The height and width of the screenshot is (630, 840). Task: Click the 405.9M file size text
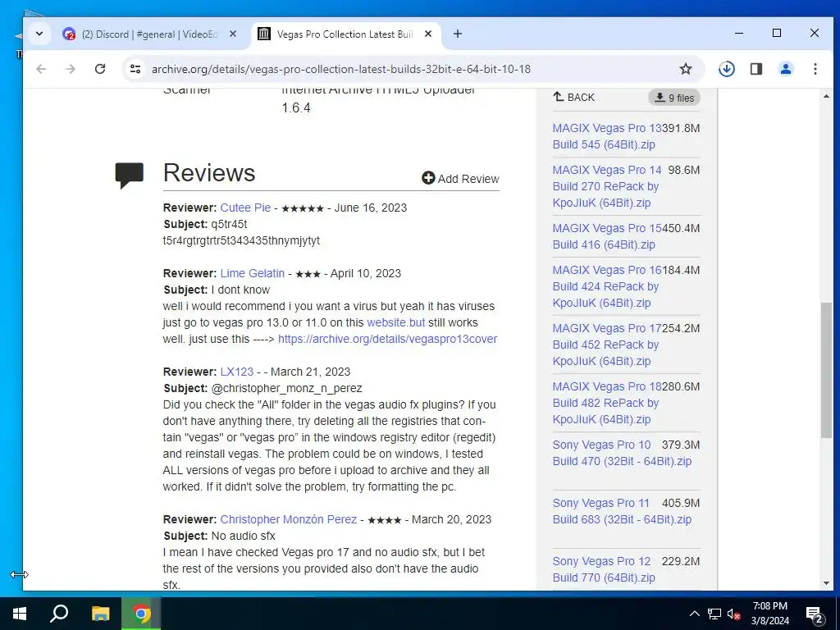[681, 503]
